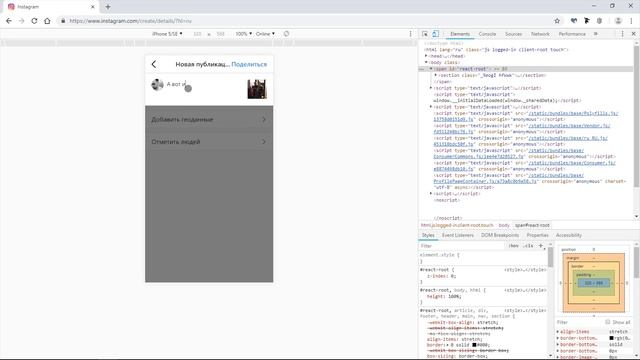Image resolution: width=640 pixels, height=360 pixels.
Task: Expand the section element node
Action: (x=436, y=75)
